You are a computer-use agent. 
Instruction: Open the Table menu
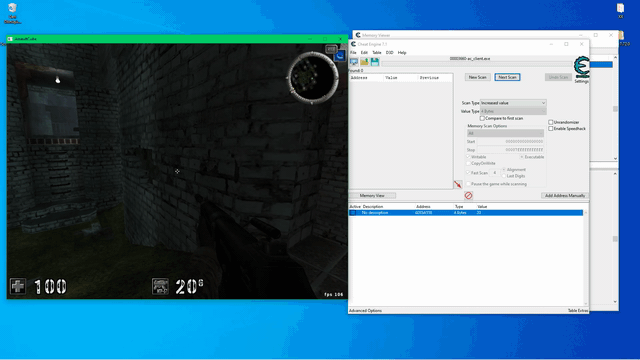[377, 53]
